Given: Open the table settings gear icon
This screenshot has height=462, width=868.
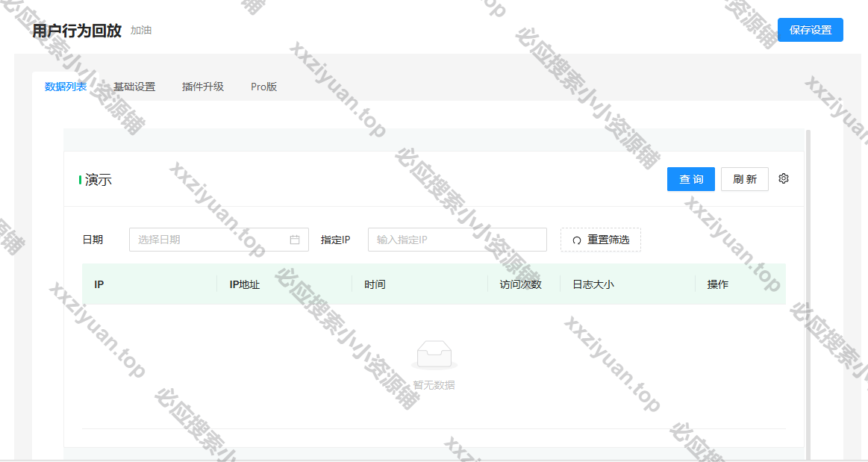Looking at the screenshot, I should tap(783, 178).
